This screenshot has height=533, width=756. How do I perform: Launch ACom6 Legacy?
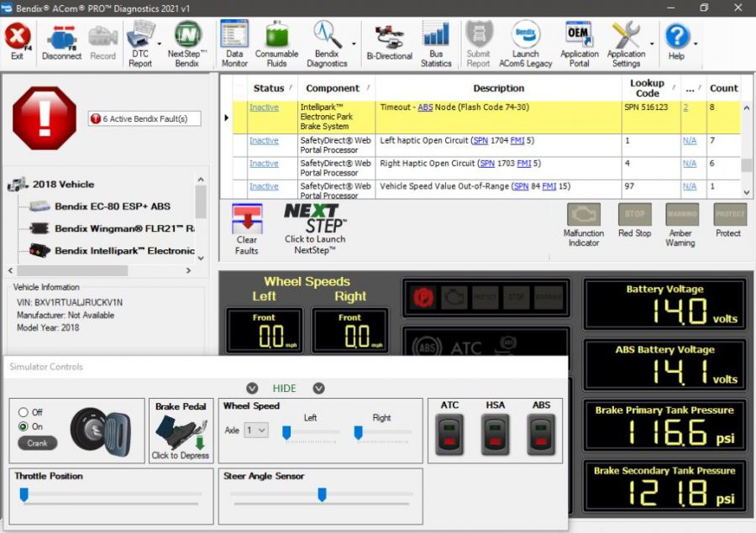click(526, 40)
